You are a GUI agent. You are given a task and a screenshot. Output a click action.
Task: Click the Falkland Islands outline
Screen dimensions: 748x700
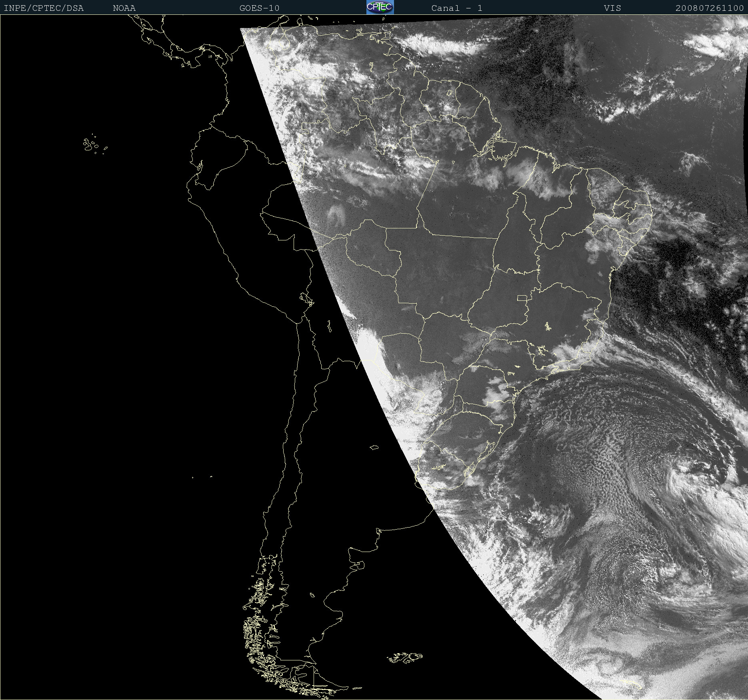(x=404, y=658)
